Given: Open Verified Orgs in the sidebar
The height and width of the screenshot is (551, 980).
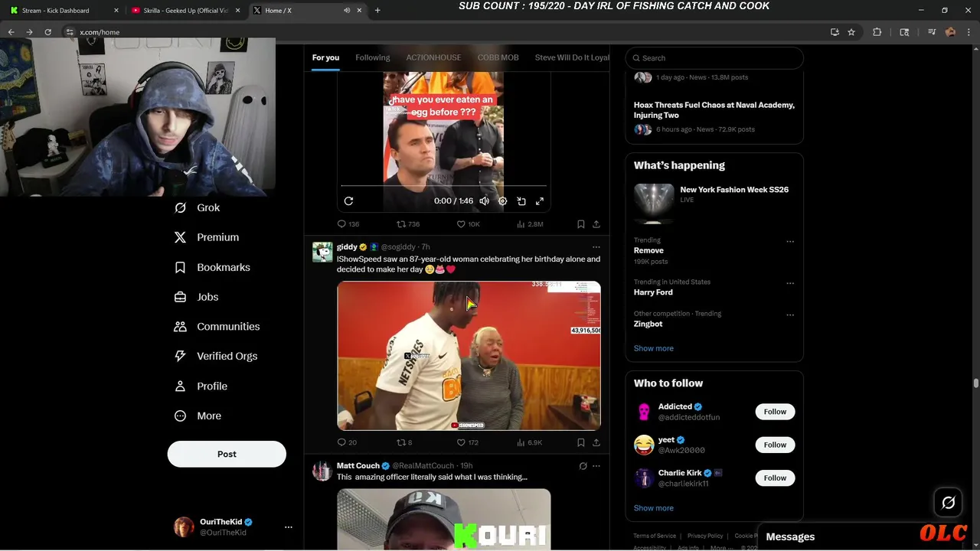Looking at the screenshot, I should pyautogui.click(x=216, y=356).
